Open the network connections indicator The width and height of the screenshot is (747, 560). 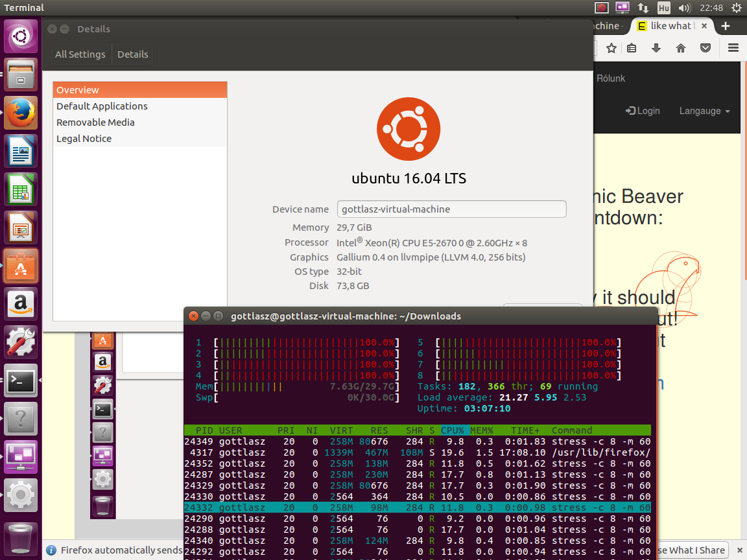coord(643,8)
